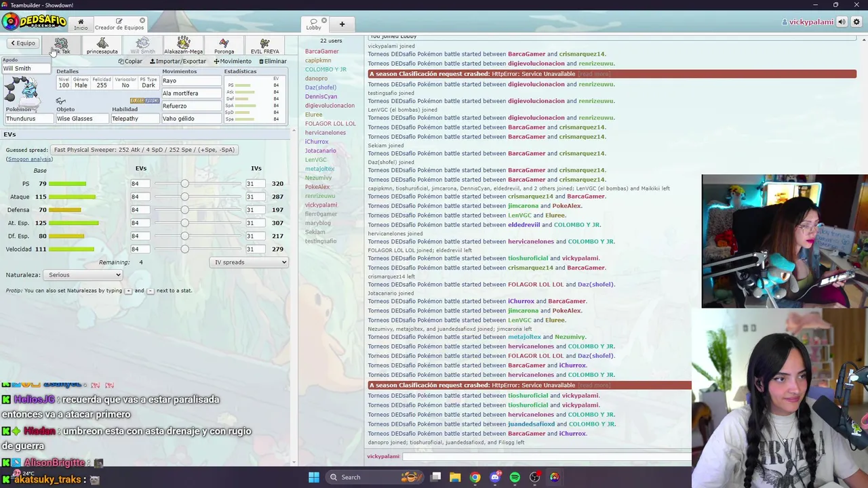Adjust the PS EV slider
Screen dimensions: 868x488
tap(197, 184)
